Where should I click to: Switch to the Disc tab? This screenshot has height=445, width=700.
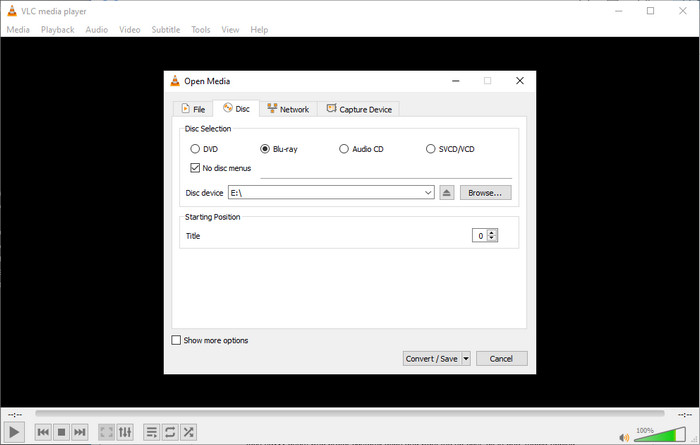[236, 108]
